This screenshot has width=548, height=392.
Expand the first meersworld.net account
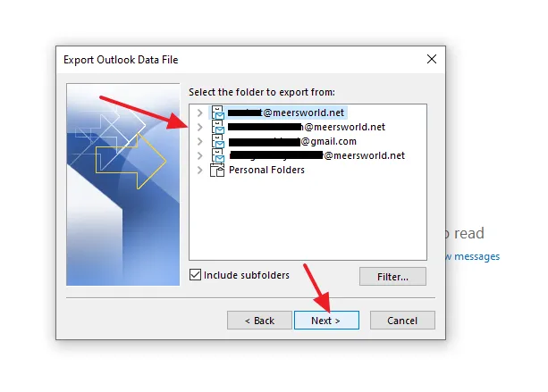(x=199, y=113)
